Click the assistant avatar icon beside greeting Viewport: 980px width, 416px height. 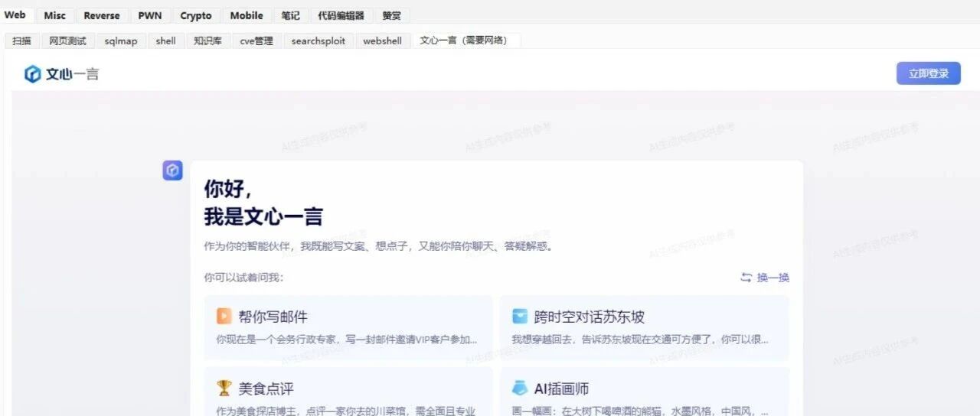pos(173,171)
